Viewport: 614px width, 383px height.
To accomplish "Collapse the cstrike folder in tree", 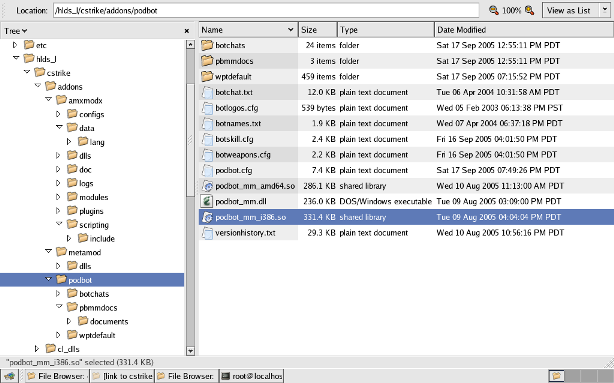I will (27, 72).
